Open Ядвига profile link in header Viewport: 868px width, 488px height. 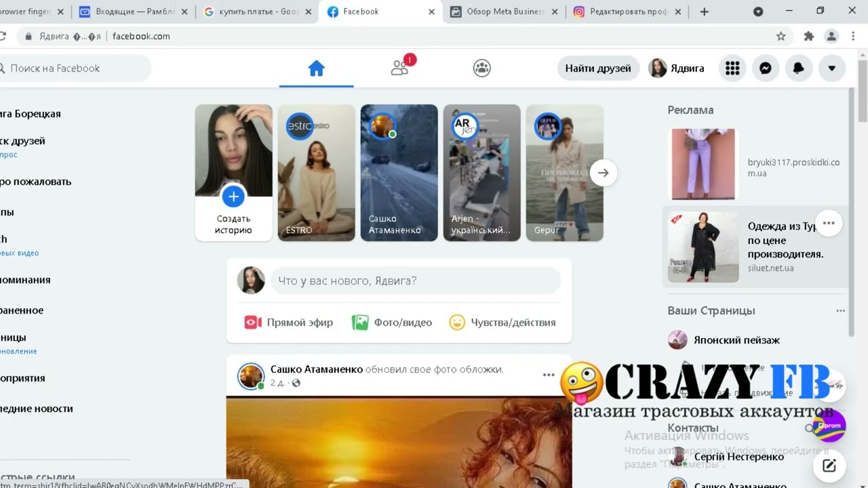point(677,68)
